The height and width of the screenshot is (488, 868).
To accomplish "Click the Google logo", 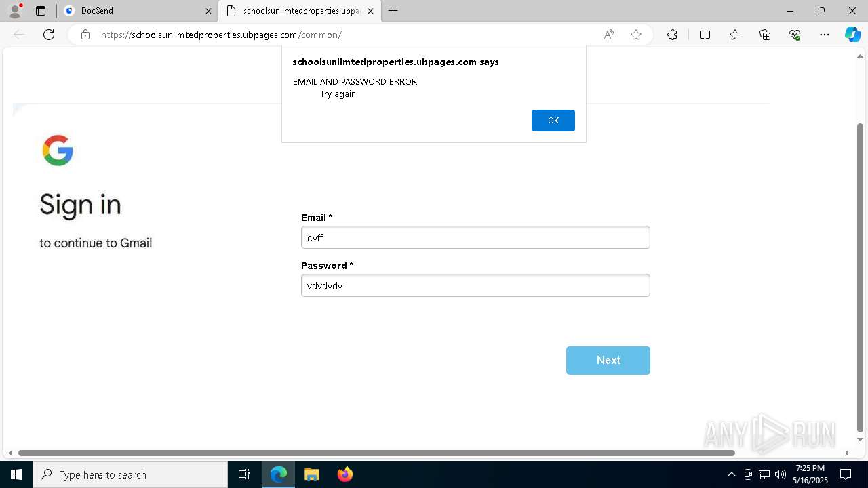I will coord(58,150).
